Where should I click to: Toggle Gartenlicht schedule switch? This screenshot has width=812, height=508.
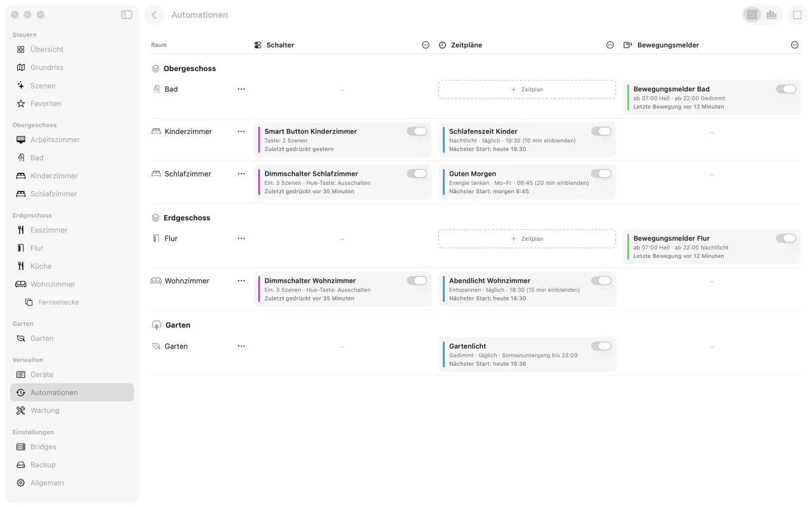tap(601, 346)
